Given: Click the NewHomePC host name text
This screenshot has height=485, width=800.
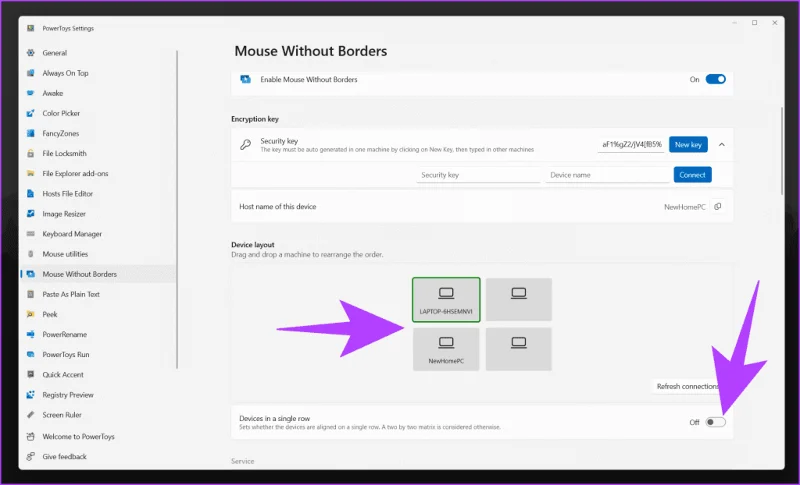Looking at the screenshot, I should point(685,207).
